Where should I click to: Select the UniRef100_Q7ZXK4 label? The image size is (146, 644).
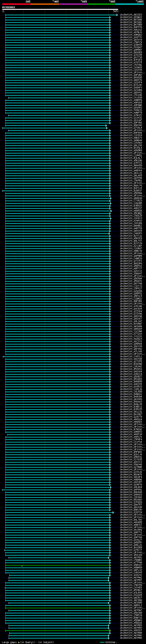(x=131, y=311)
